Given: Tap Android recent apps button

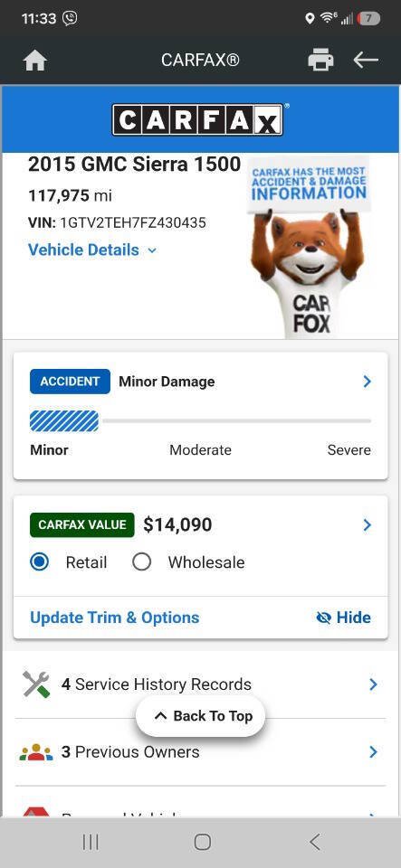Looking at the screenshot, I should pos(91,842).
